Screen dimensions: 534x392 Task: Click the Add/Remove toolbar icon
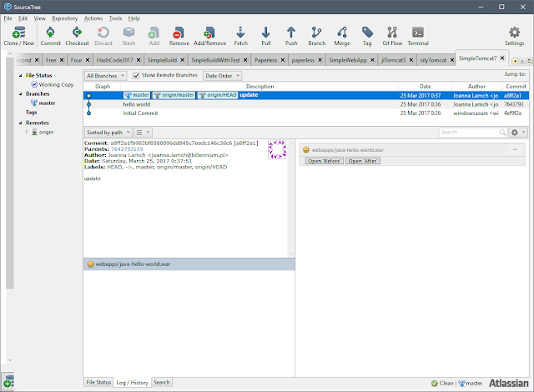pyautogui.click(x=209, y=36)
